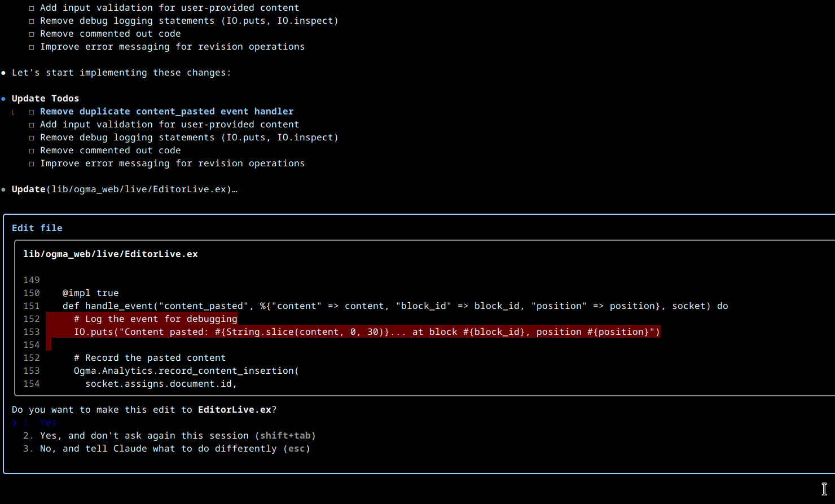Click the removed '# Log the event for debugging' line

(x=156, y=319)
